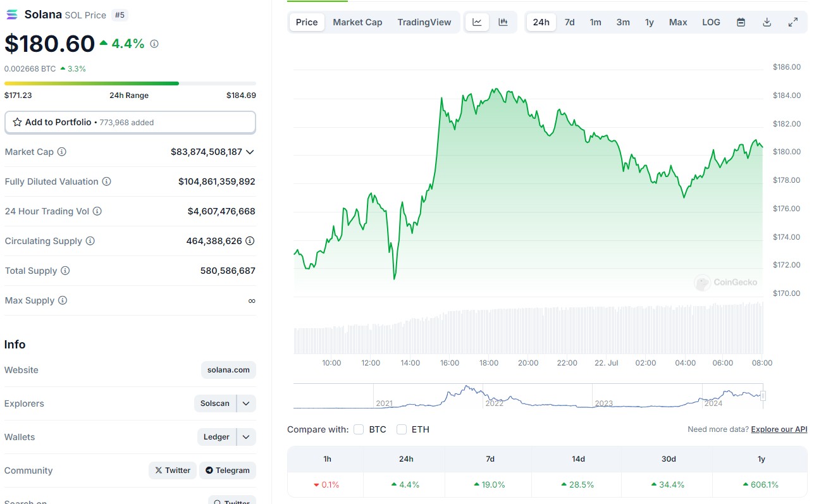Image resolution: width=814 pixels, height=504 pixels.
Task: Choose the 1m time range
Action: tap(596, 22)
